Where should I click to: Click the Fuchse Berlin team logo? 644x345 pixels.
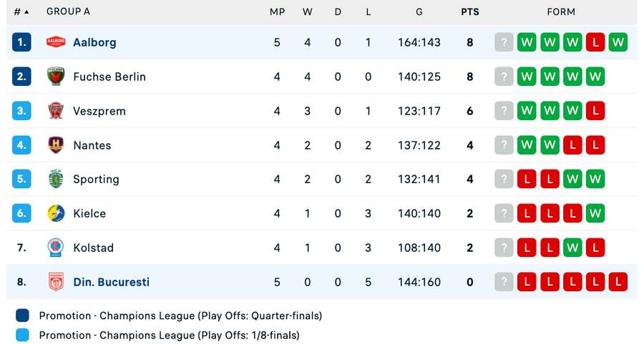[56, 77]
